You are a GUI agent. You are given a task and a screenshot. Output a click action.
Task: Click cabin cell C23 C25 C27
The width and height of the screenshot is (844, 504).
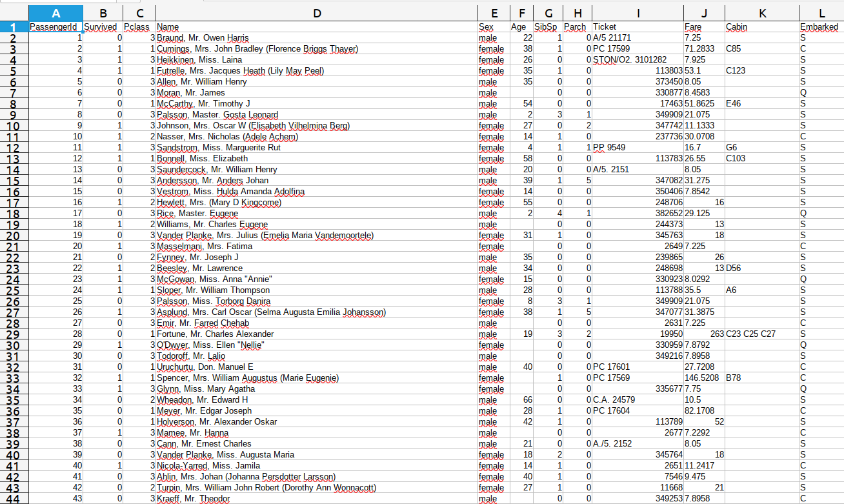pyautogui.click(x=761, y=334)
